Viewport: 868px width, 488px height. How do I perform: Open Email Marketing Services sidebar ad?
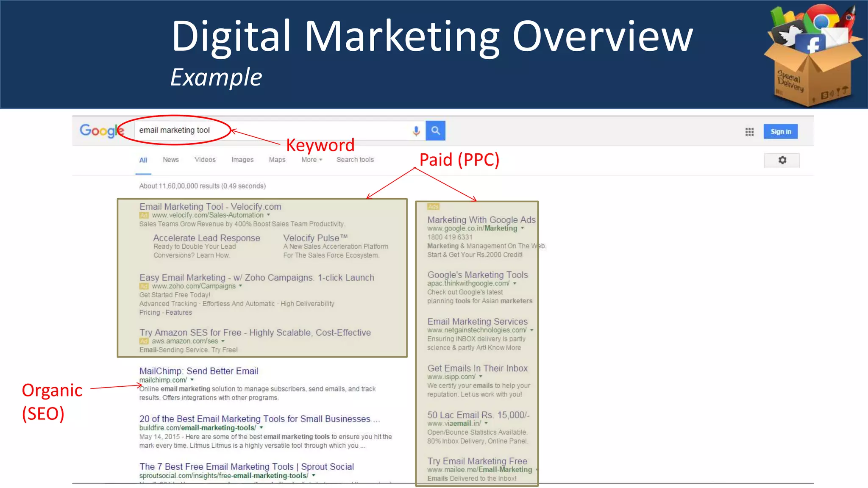tap(478, 322)
